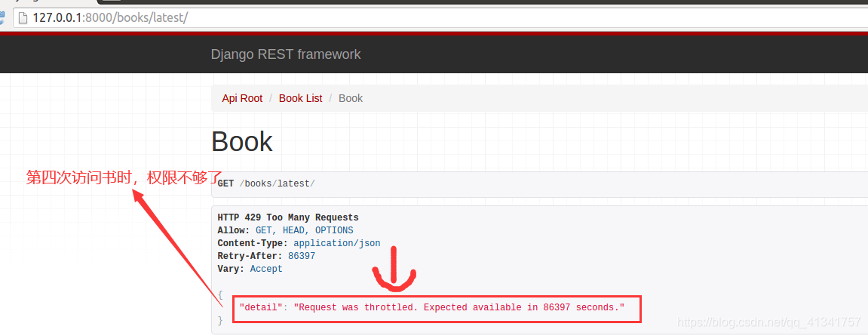Select the Allow: GET, HEAD, OPTIONS header

285,230
